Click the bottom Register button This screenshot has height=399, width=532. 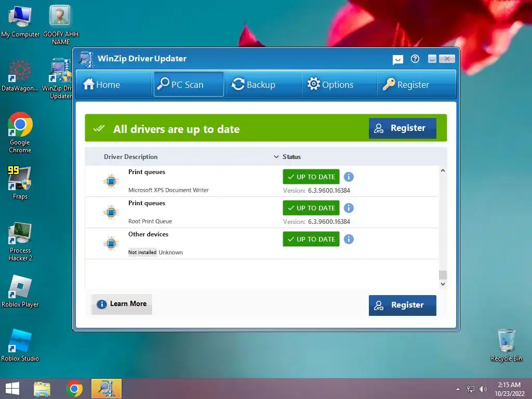tap(403, 305)
